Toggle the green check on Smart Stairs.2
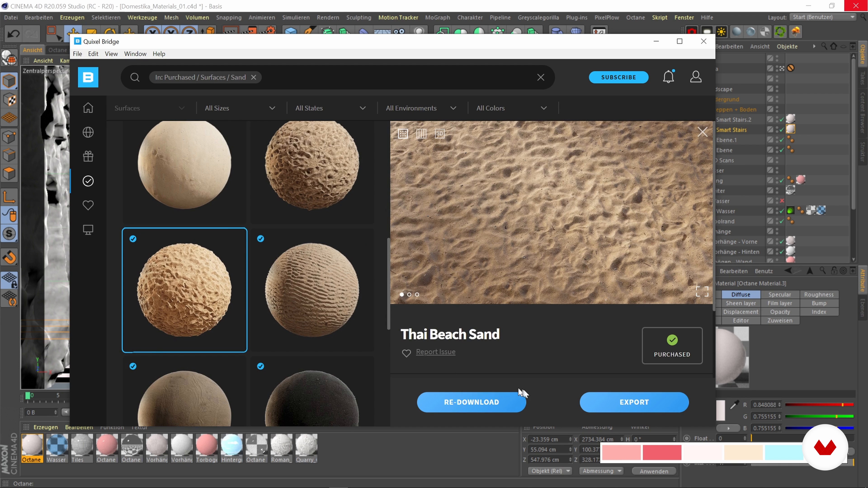This screenshot has height=488, width=868. (x=782, y=119)
